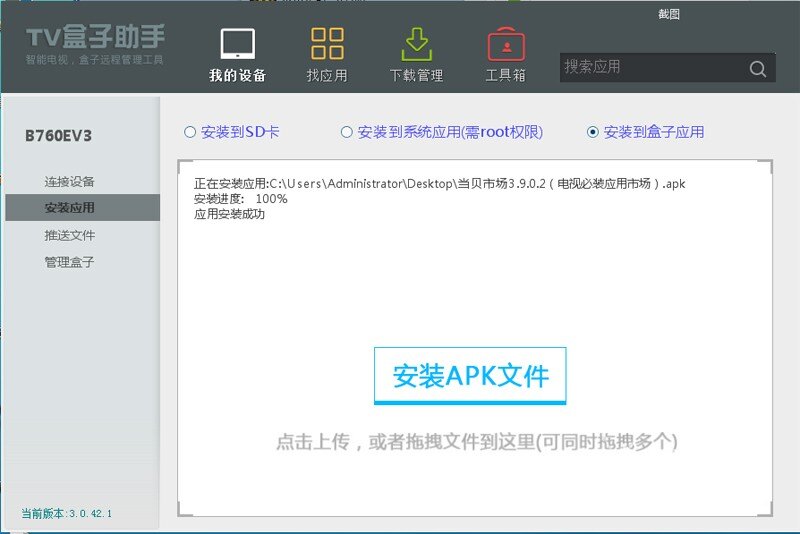This screenshot has height=534, width=800.
Task: Open the 工具箱 toolbox icon
Action: click(x=506, y=44)
